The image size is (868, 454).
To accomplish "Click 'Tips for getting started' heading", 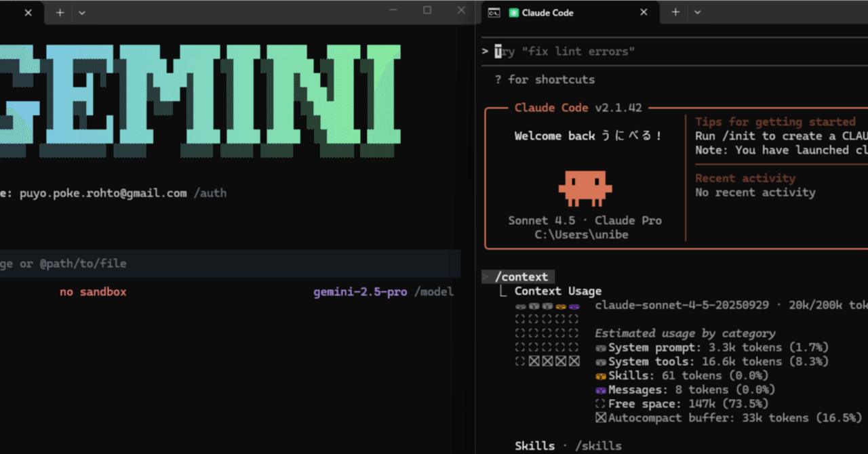I will (775, 122).
